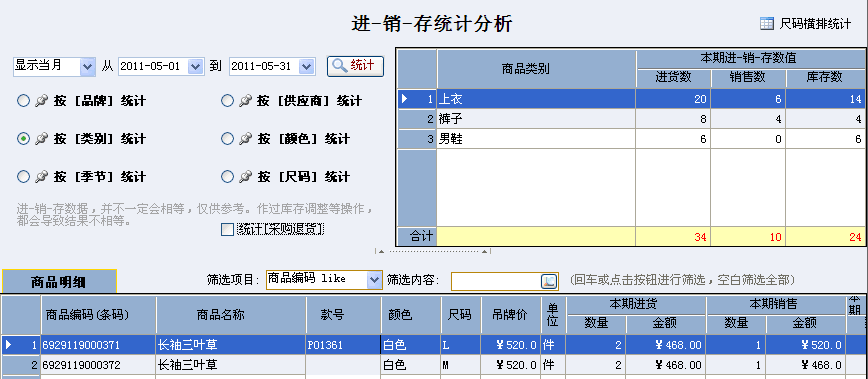Image resolution: width=868 pixels, height=379 pixels.
Task: Click 吊牌价 column header
Action: pyautogui.click(x=511, y=315)
